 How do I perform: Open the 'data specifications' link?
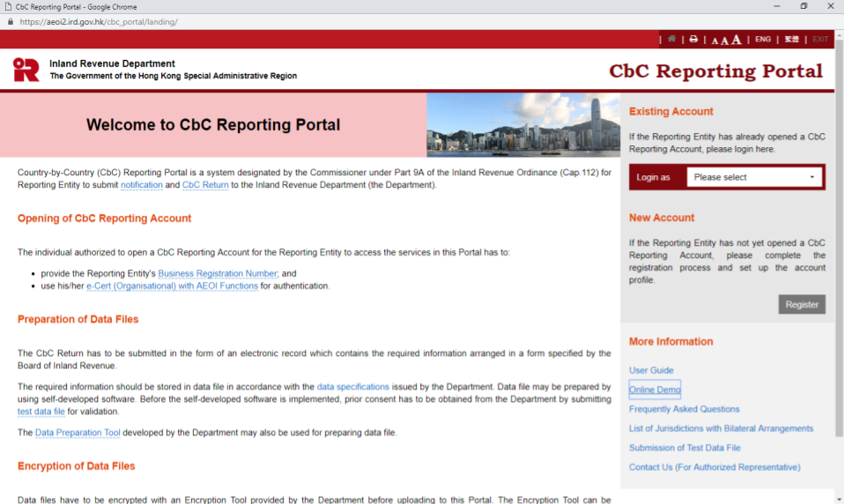(352, 387)
